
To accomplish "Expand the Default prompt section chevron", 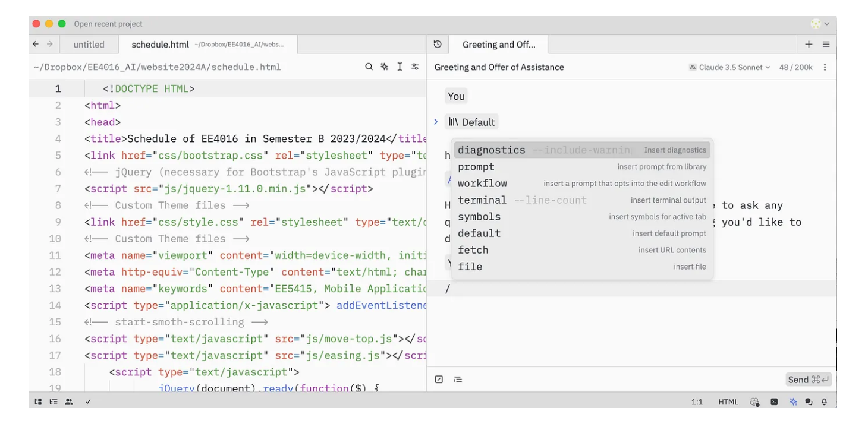I will pyautogui.click(x=436, y=122).
